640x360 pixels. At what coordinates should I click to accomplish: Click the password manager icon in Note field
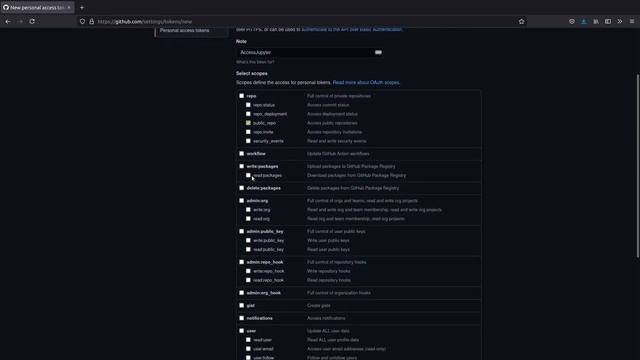coord(378,52)
